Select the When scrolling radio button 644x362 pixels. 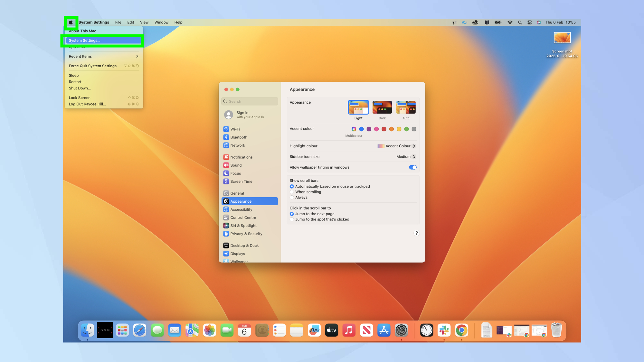(292, 192)
